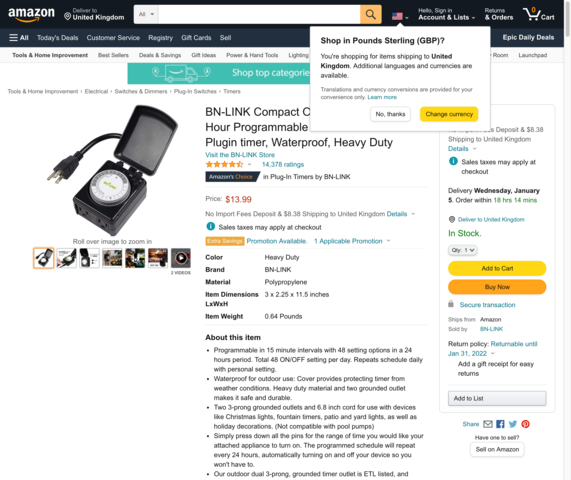Click the Amazon logo
This screenshot has width=571, height=480.
pos(31,15)
